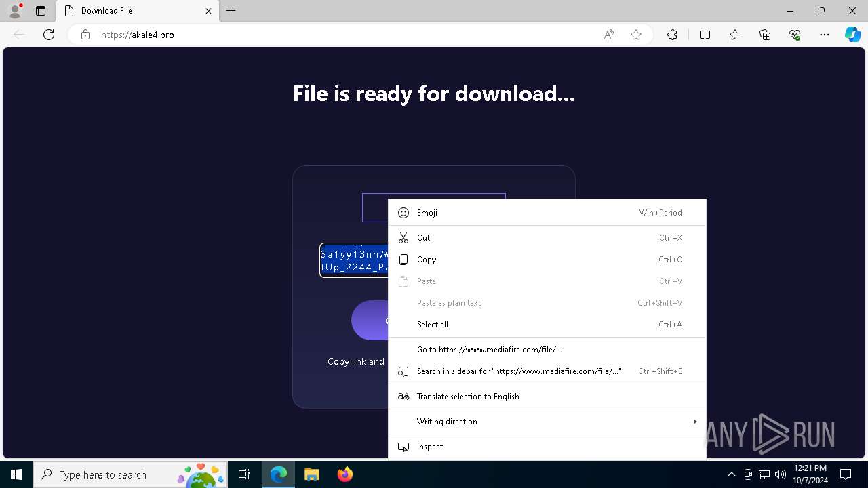Open Microsoft Edge from taskbar

(279, 474)
